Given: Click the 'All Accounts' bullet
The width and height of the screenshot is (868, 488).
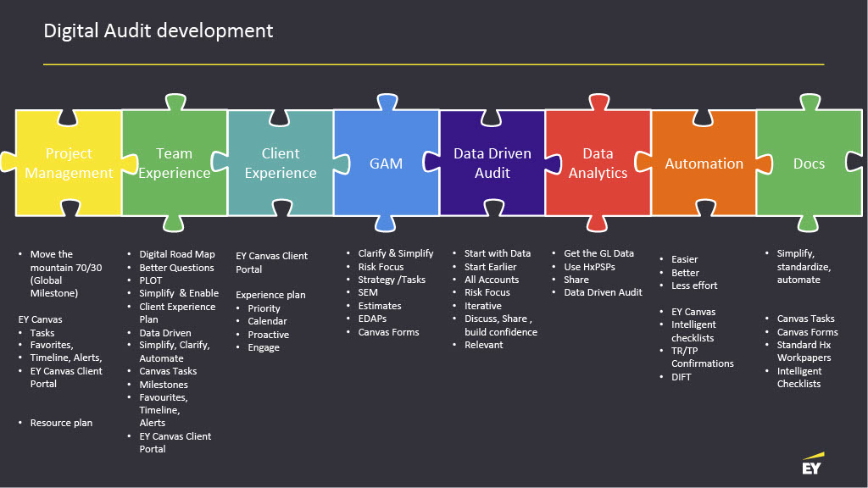Looking at the screenshot, I should 492,280.
